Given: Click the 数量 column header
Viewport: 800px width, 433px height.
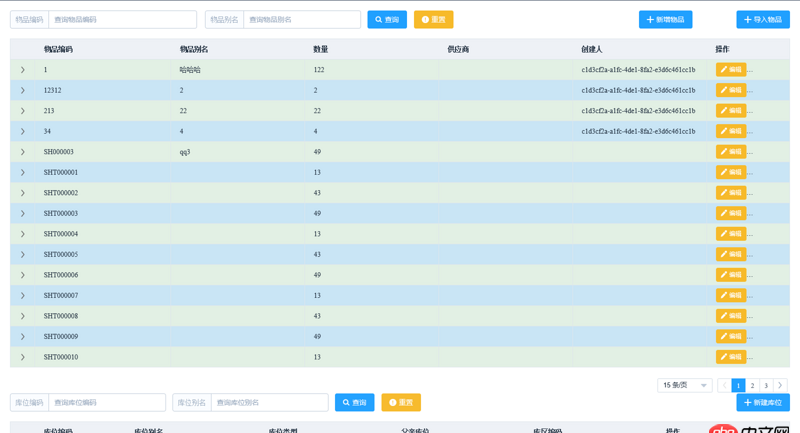Looking at the screenshot, I should point(320,49).
